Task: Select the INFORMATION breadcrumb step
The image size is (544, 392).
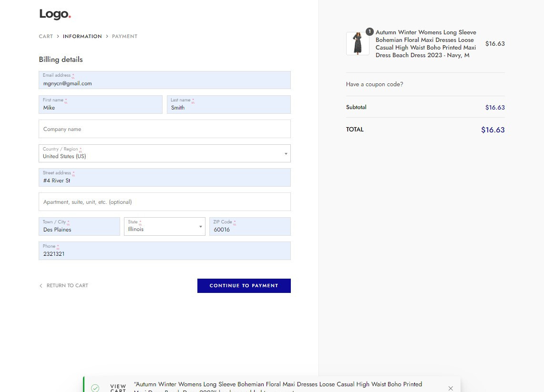Action: [x=82, y=36]
